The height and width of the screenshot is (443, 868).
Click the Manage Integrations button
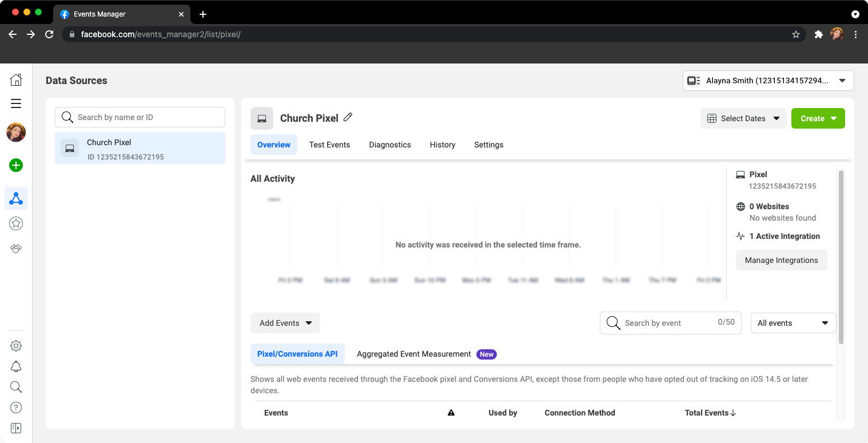pyautogui.click(x=781, y=260)
